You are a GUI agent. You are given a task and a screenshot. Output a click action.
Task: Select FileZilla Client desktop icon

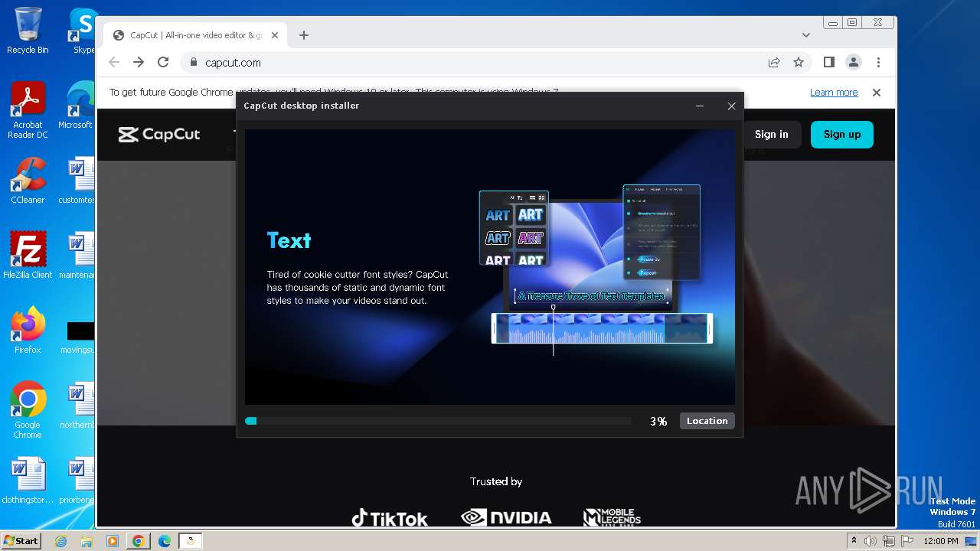pos(28,256)
